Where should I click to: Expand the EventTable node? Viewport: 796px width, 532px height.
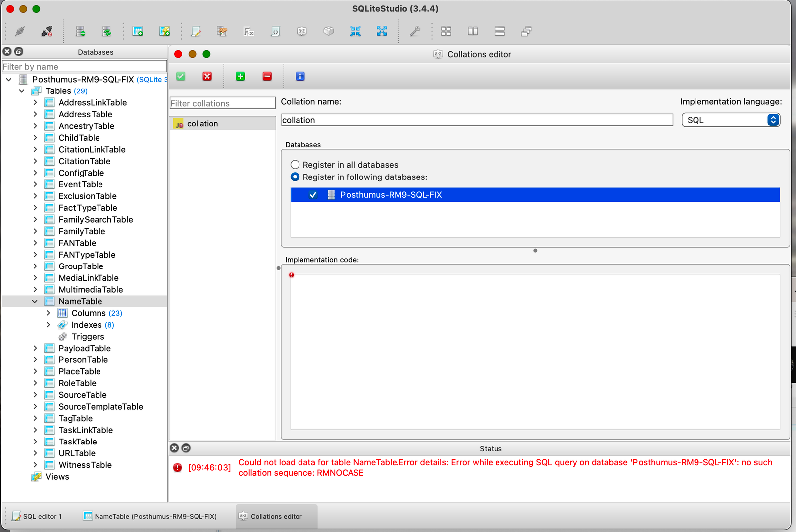tap(35, 184)
